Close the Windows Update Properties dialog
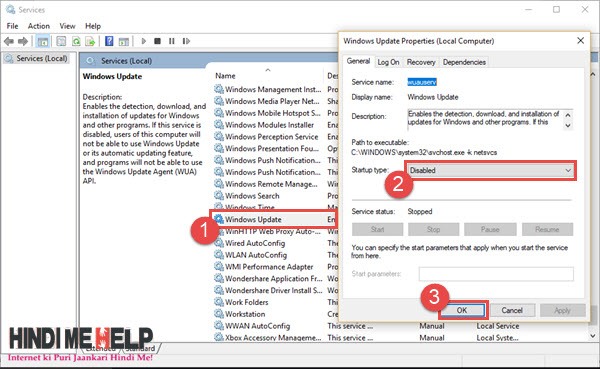This screenshot has height=369, width=600. 580,41
